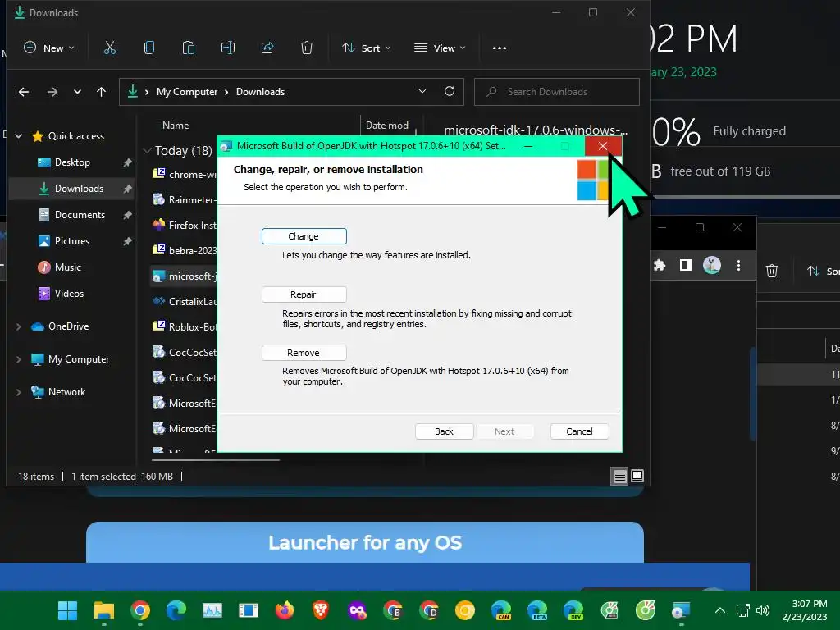Show hidden system tray icons

point(720,610)
